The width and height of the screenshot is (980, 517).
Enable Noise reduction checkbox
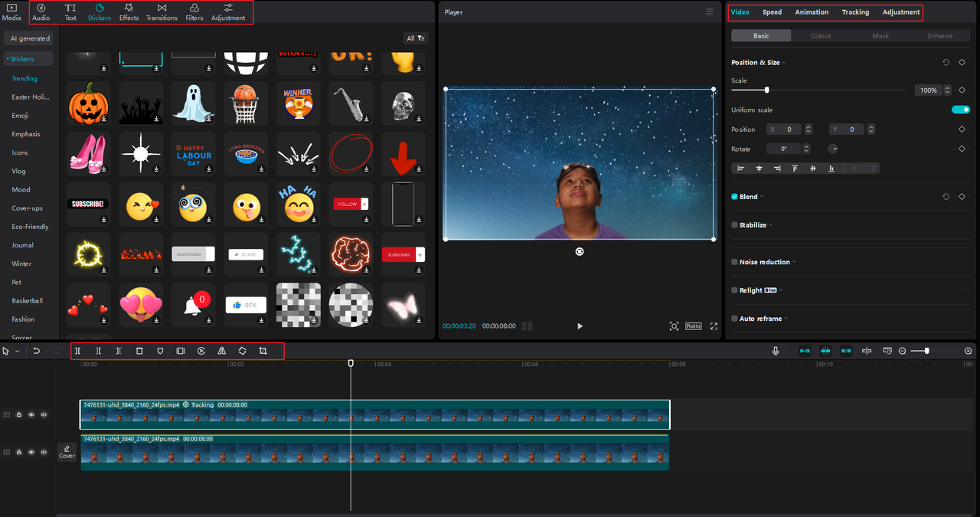pyautogui.click(x=734, y=262)
